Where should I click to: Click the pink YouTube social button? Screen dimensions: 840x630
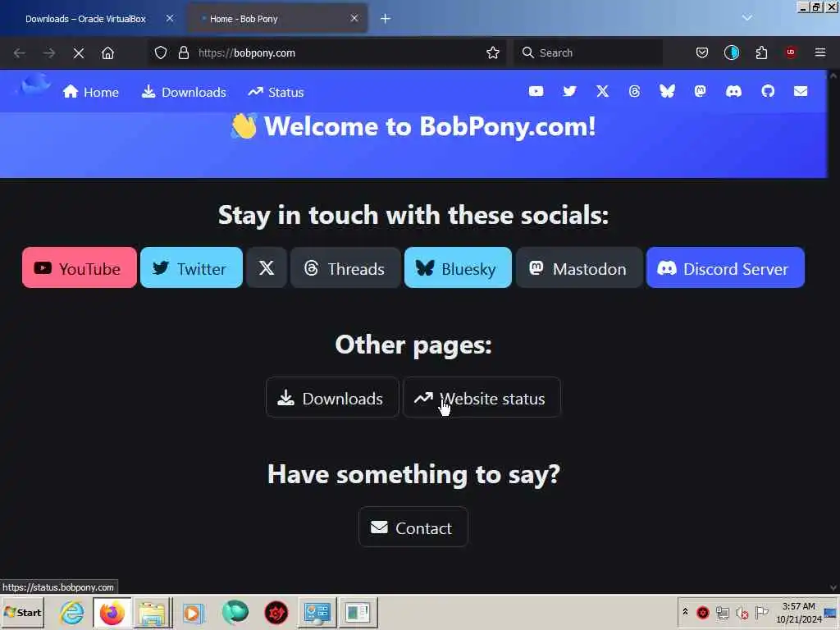80,268
